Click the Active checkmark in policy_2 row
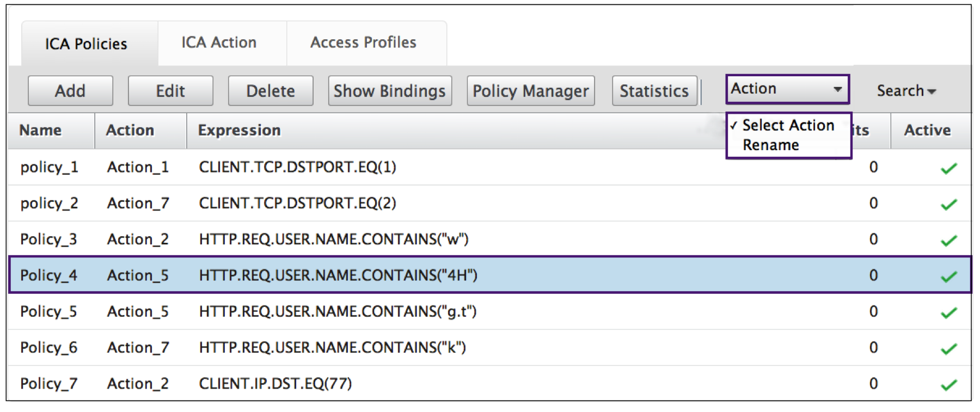 (948, 204)
